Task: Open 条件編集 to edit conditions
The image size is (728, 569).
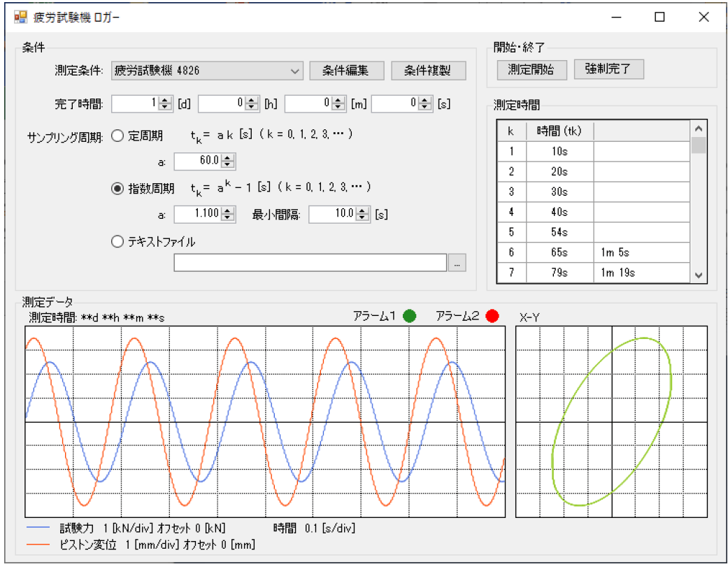Action: coord(348,71)
